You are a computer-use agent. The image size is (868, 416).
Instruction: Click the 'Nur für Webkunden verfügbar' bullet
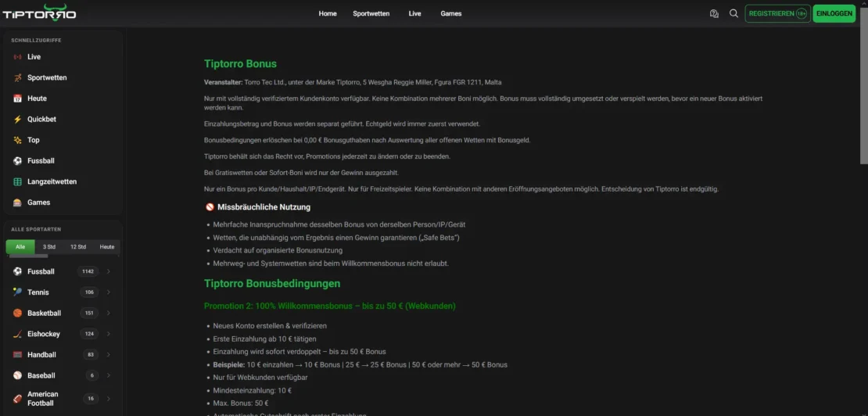260,378
